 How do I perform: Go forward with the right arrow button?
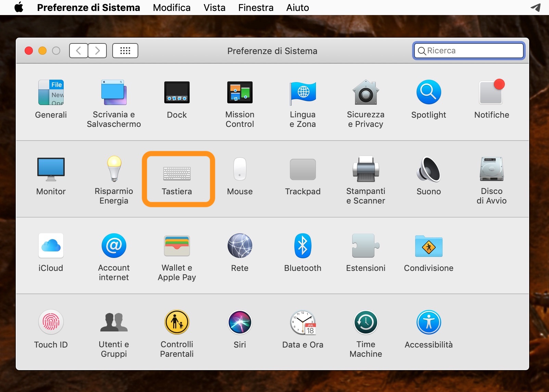98,51
